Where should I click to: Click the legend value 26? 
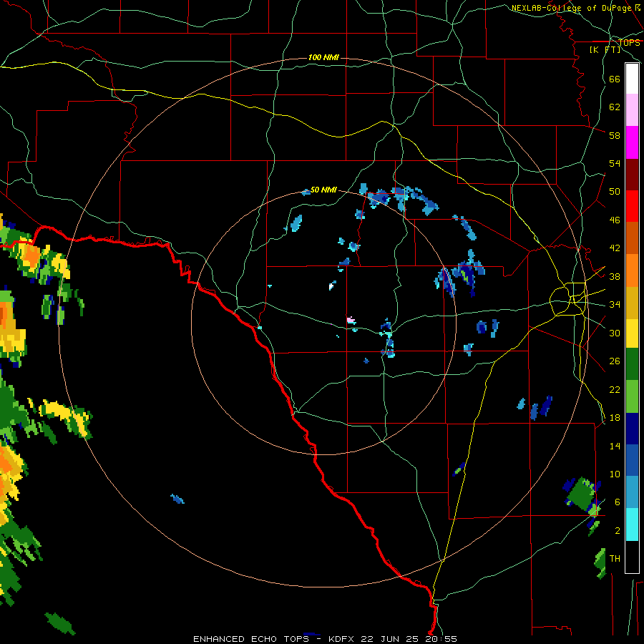615,361
